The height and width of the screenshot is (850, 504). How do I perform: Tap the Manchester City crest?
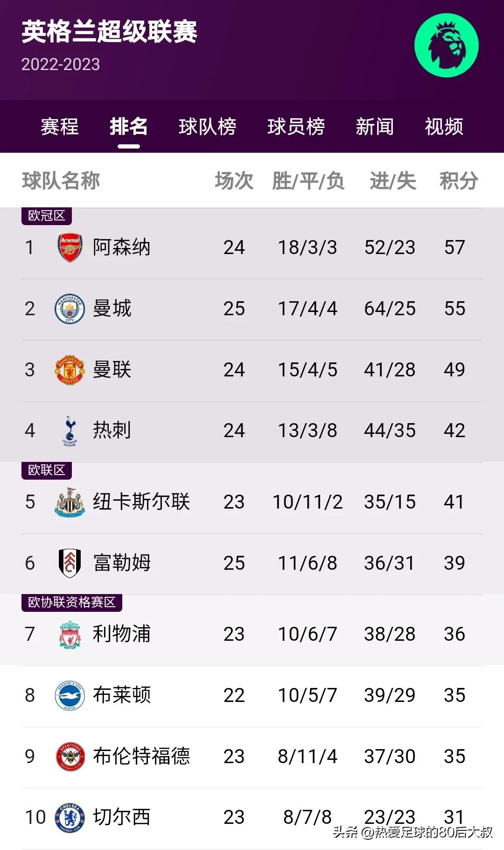(70, 309)
